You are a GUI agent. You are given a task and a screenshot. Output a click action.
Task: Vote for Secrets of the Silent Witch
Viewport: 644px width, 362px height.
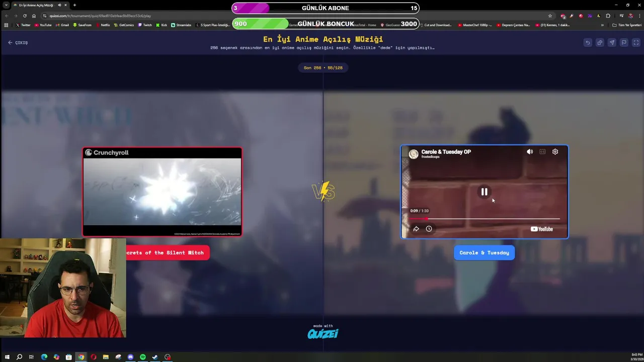coord(168,252)
